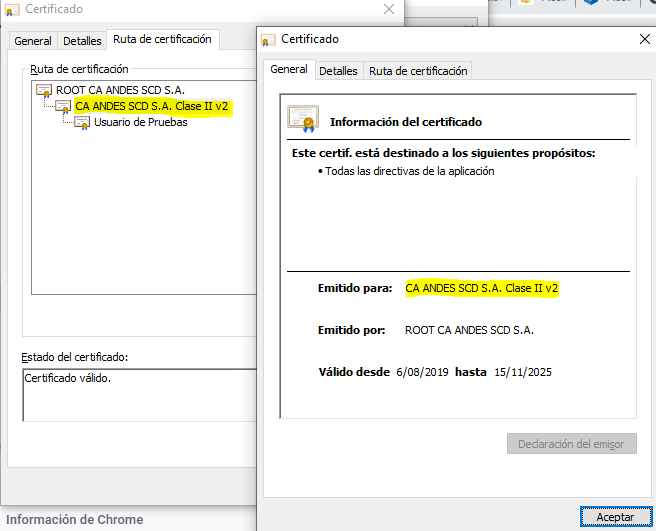Switch to Ruta de certificación tab in front dialog

point(418,71)
